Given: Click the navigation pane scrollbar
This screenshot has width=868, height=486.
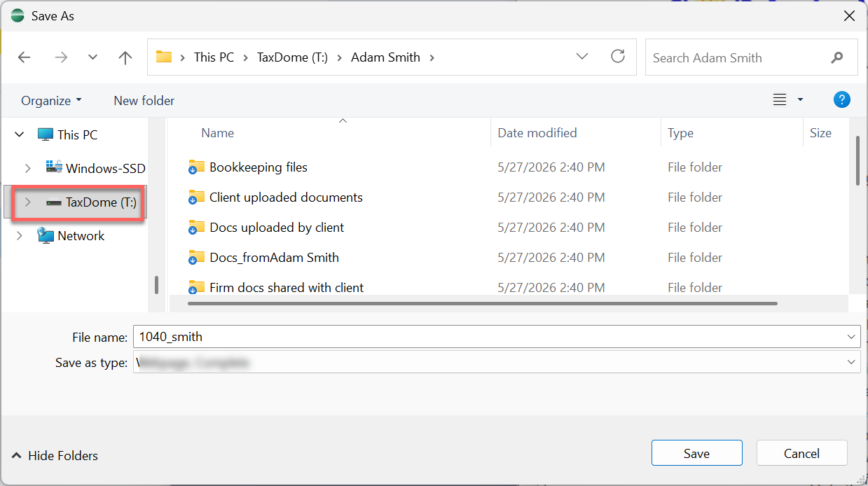Looking at the screenshot, I should (x=156, y=284).
